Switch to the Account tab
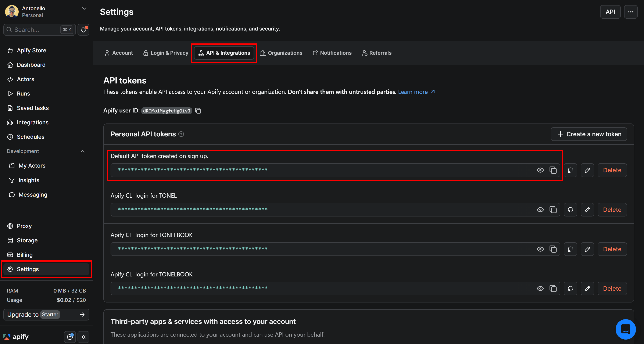The image size is (644, 344). point(119,53)
